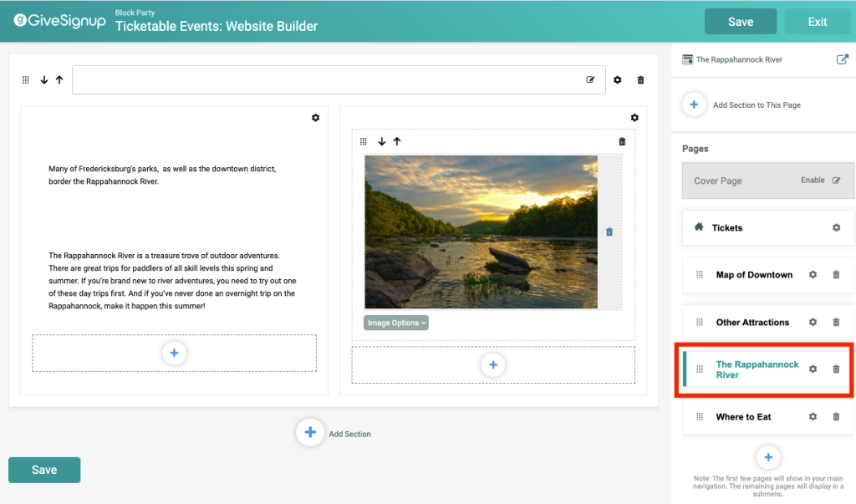Image resolution: width=856 pixels, height=504 pixels.
Task: Open the image column settings gear
Action: tap(634, 117)
